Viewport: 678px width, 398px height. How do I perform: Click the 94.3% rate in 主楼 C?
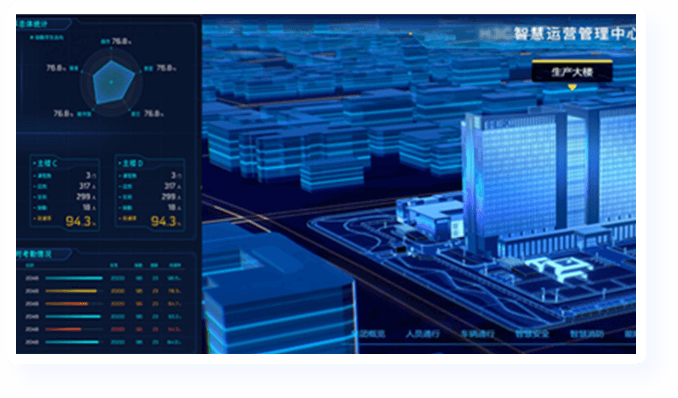pyautogui.click(x=80, y=221)
